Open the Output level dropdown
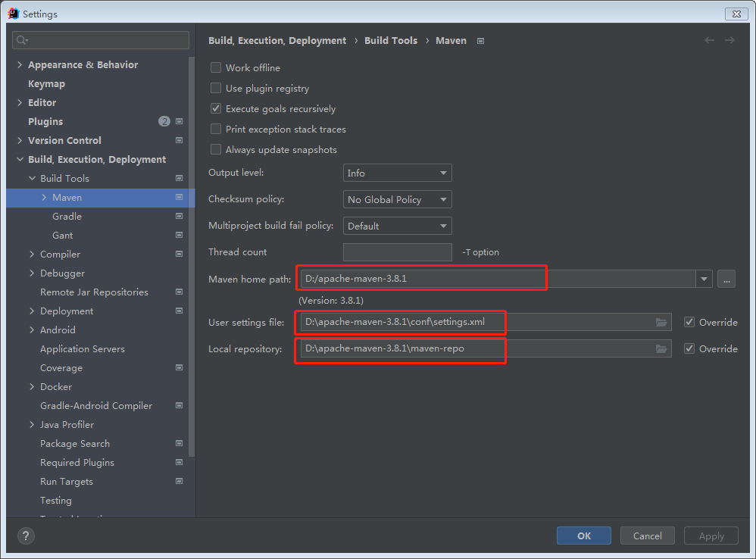 (x=397, y=173)
